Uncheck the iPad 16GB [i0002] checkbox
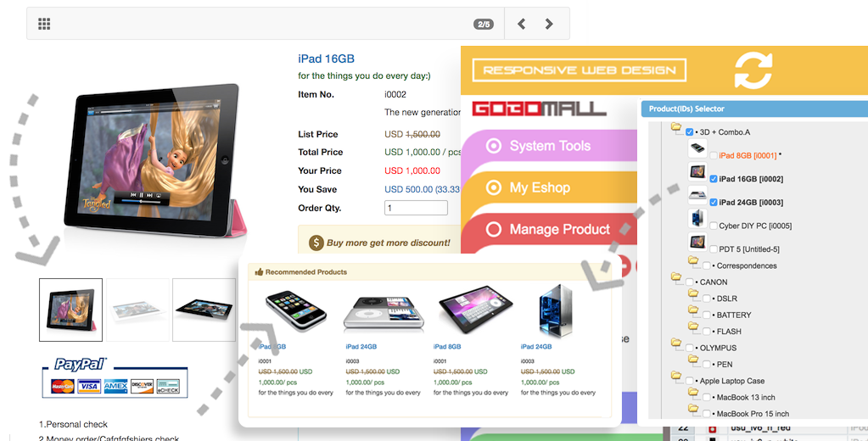868x441 pixels. [x=714, y=179]
